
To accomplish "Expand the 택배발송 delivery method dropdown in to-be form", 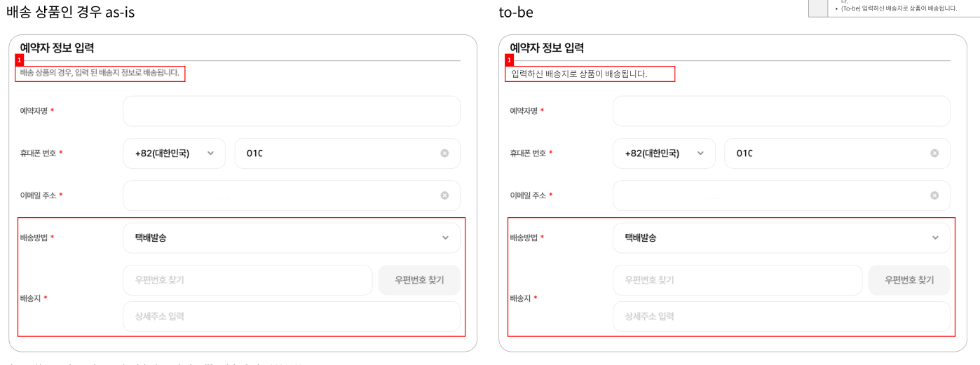I will (781, 237).
